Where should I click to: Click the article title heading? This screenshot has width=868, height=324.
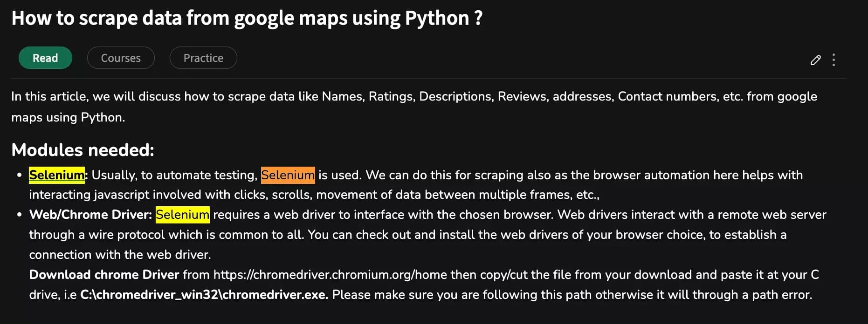247,18
